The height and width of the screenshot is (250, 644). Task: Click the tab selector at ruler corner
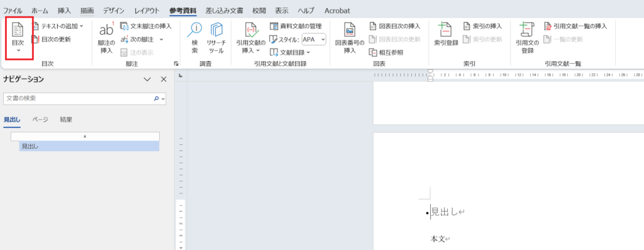pos(180,76)
